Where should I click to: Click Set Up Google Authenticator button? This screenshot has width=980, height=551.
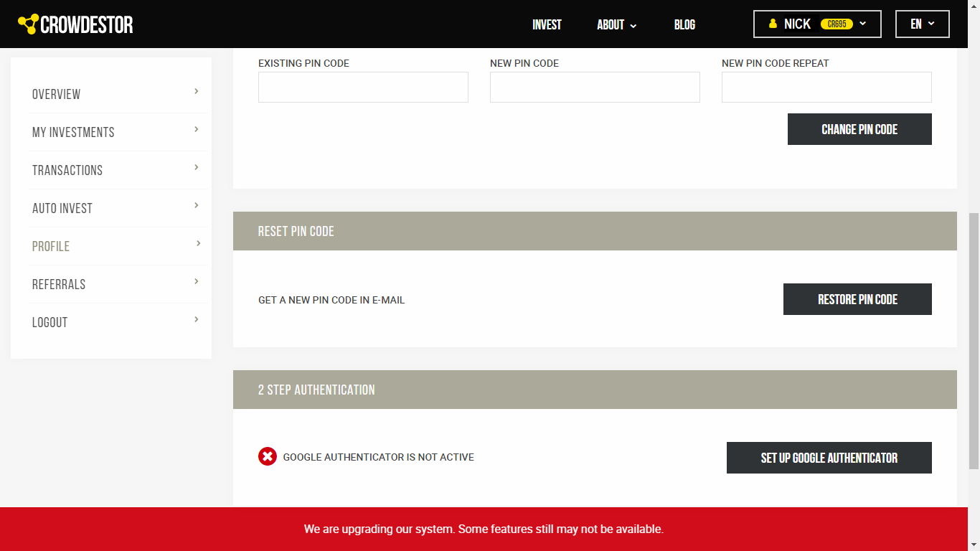pyautogui.click(x=829, y=458)
